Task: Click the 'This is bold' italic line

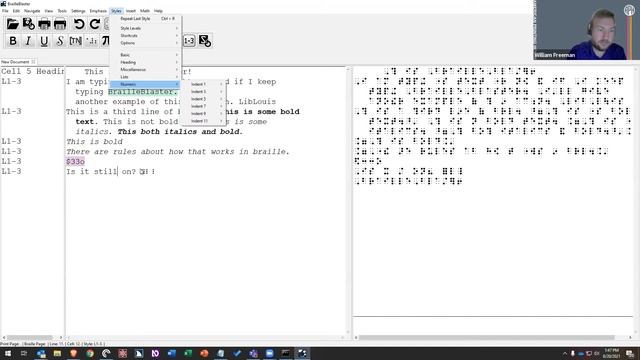Action: click(x=94, y=142)
